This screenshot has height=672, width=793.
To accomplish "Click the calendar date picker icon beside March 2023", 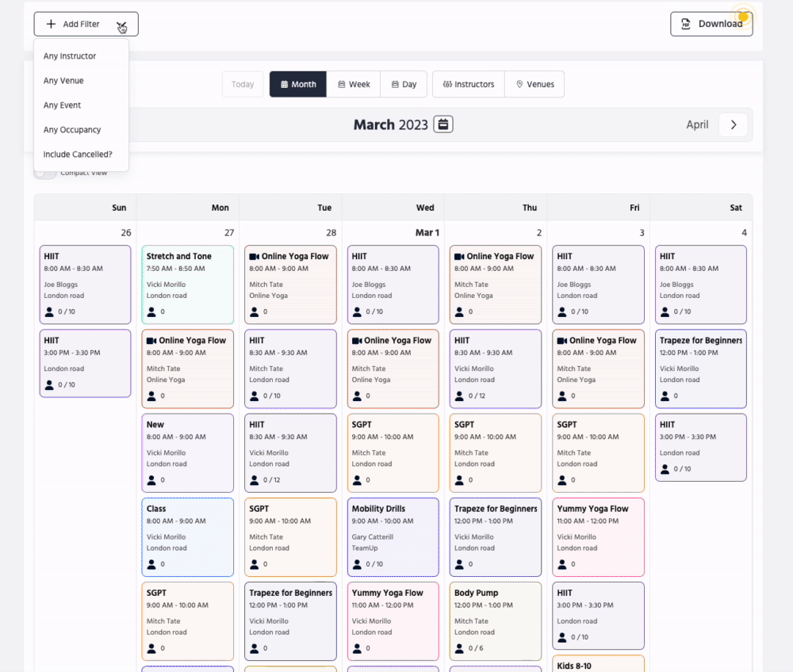I will [443, 124].
